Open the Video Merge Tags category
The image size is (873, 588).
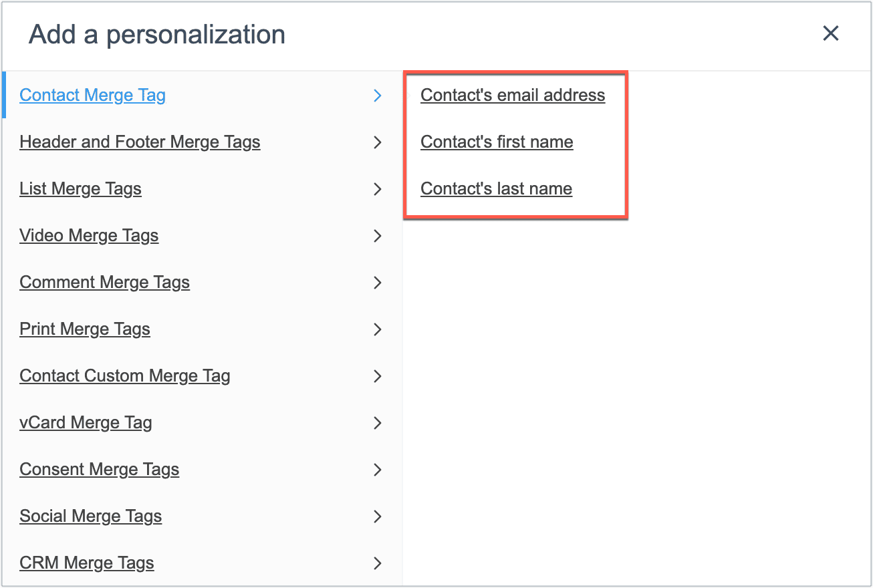click(x=89, y=235)
